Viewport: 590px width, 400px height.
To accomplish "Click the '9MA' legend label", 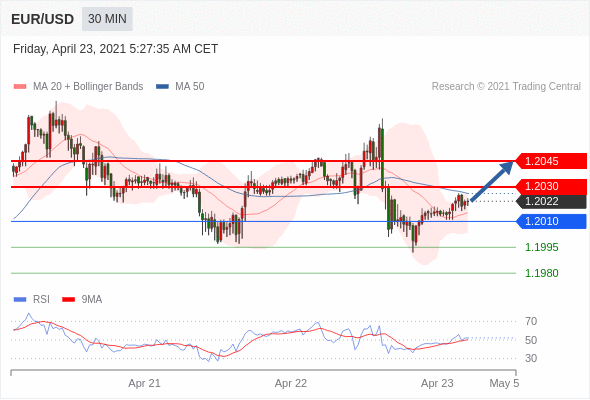I will coord(92,300).
